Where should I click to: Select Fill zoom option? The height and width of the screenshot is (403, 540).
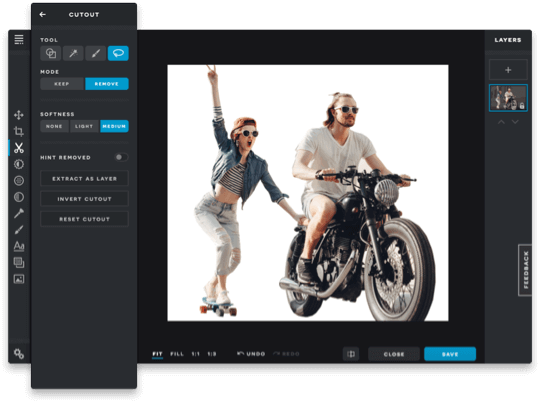click(x=177, y=354)
